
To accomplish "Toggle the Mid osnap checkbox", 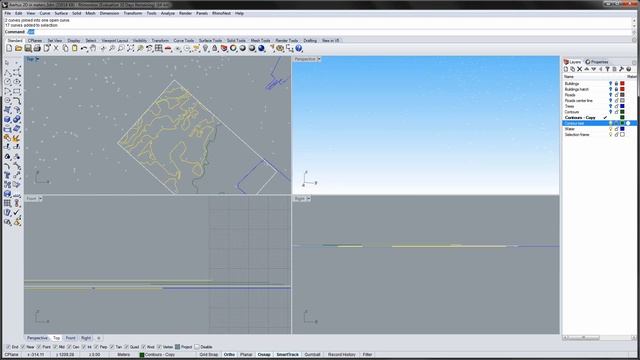I will tap(55, 347).
